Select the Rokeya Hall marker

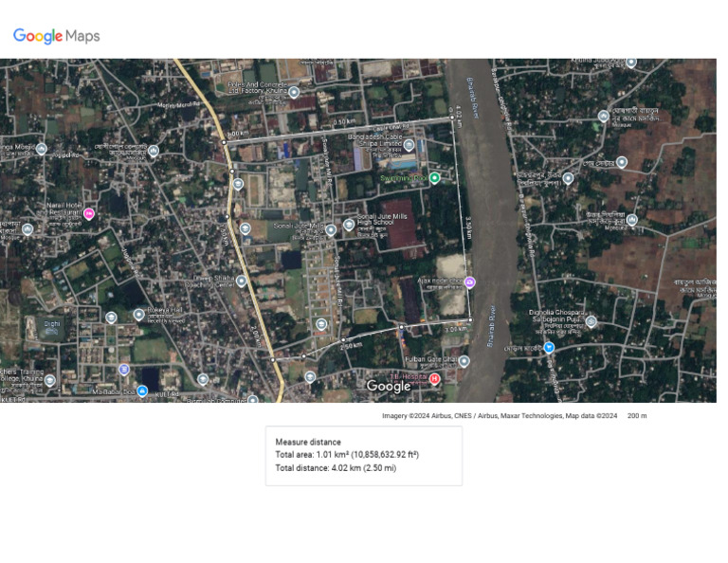(138, 315)
